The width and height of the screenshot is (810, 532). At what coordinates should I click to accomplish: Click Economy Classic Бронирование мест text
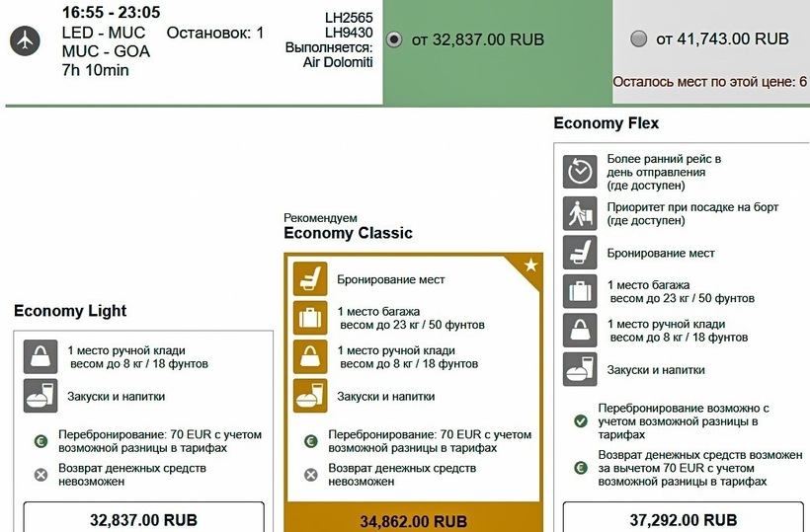pos(390,279)
